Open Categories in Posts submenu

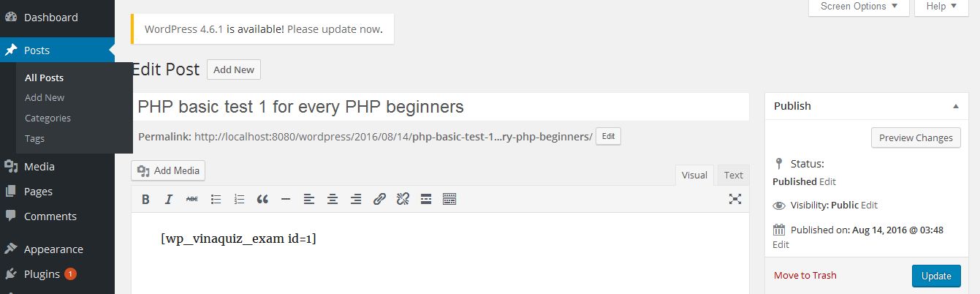48,118
